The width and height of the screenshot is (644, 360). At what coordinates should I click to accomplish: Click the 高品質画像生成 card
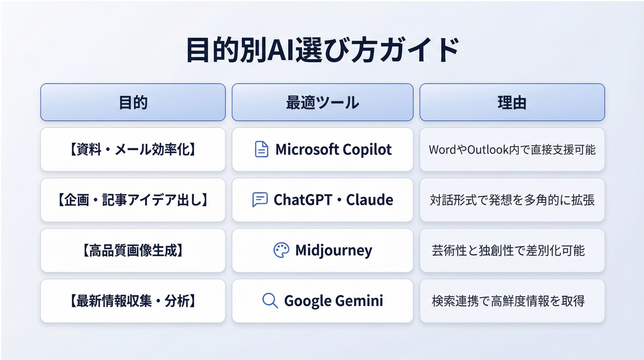(x=133, y=250)
